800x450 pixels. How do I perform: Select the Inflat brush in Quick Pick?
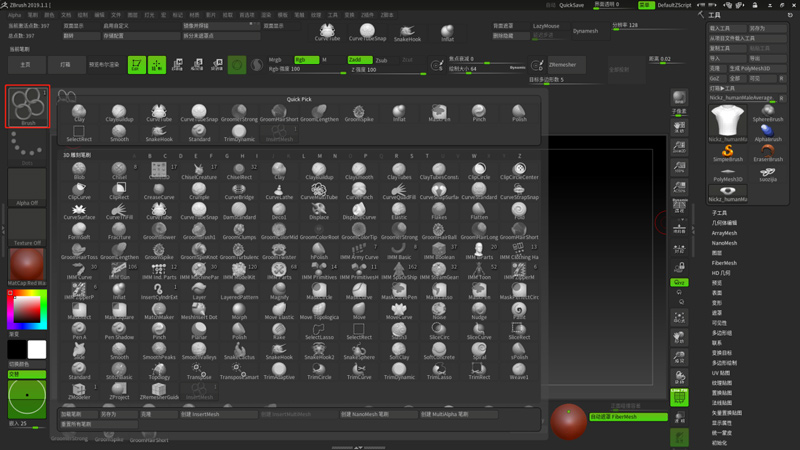399,113
